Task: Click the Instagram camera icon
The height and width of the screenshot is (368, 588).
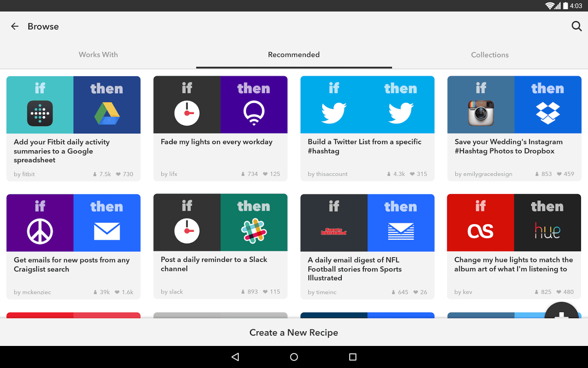Action: [x=481, y=113]
